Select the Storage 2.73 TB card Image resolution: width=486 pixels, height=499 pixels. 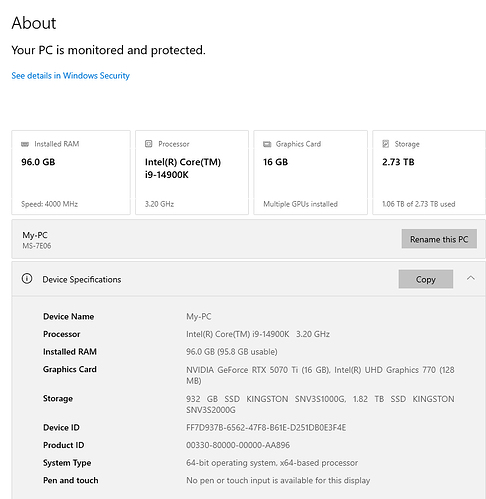tap(429, 172)
